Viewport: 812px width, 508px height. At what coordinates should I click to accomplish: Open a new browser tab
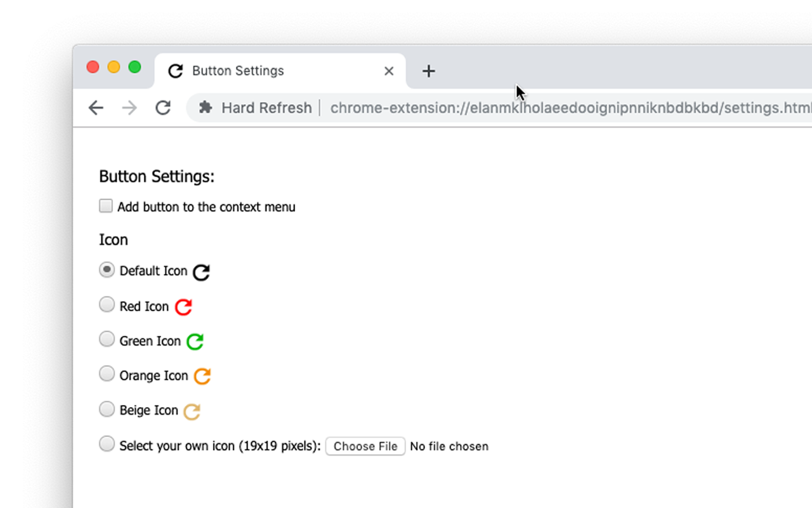[x=428, y=70]
